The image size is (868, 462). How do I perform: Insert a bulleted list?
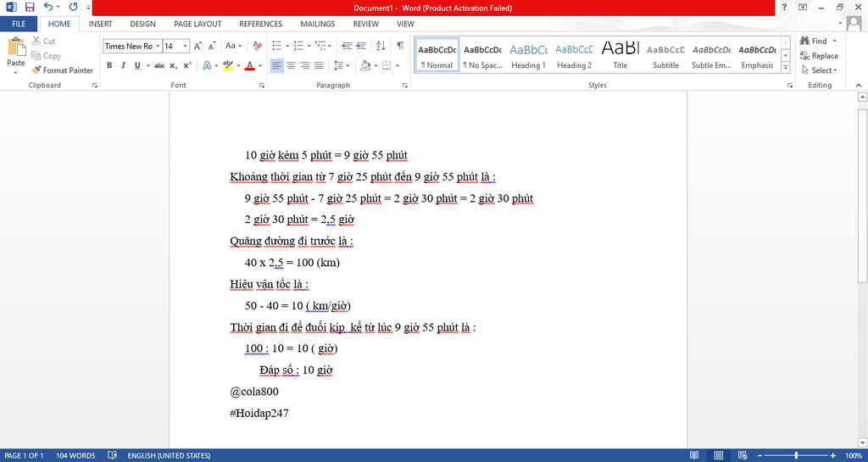(277, 46)
